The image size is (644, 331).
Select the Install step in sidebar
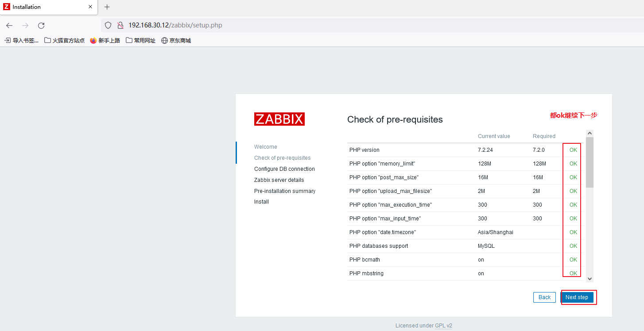[261, 202]
